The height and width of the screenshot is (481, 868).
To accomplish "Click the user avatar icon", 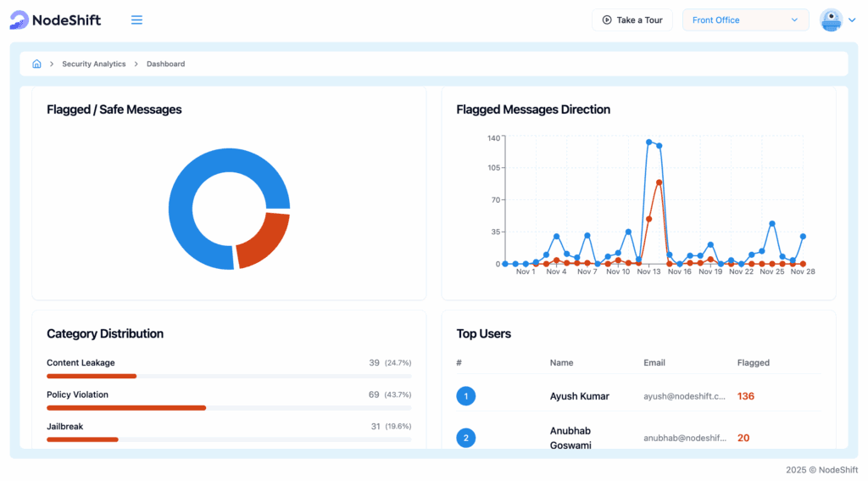I will pos(831,20).
